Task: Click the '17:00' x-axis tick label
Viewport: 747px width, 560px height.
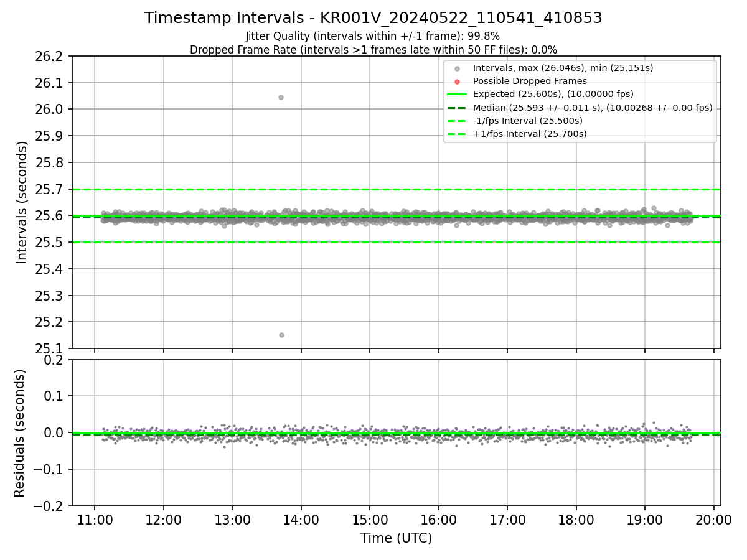Action: [507, 520]
